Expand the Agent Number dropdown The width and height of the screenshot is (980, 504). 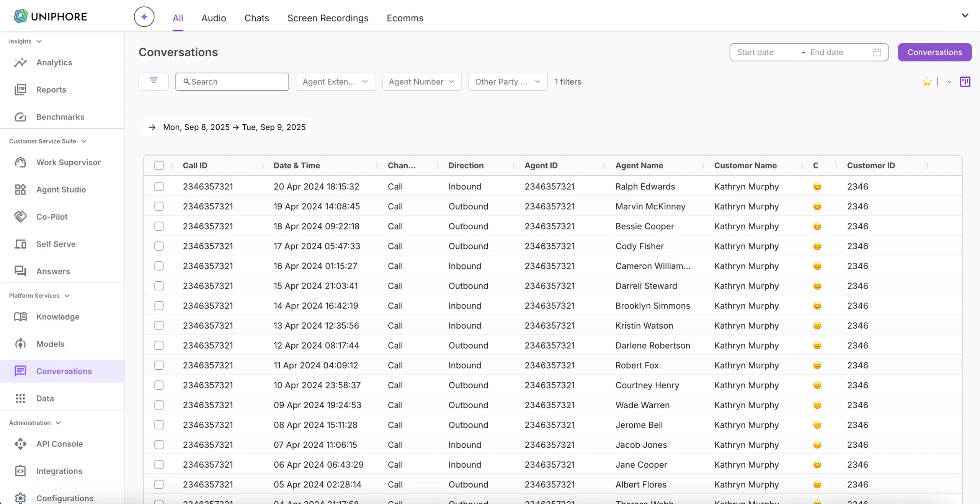[421, 82]
